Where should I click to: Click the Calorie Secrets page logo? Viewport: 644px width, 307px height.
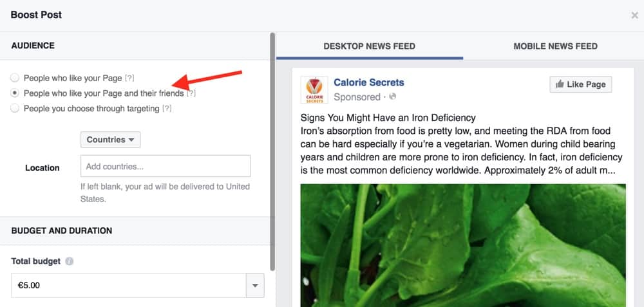pos(314,90)
